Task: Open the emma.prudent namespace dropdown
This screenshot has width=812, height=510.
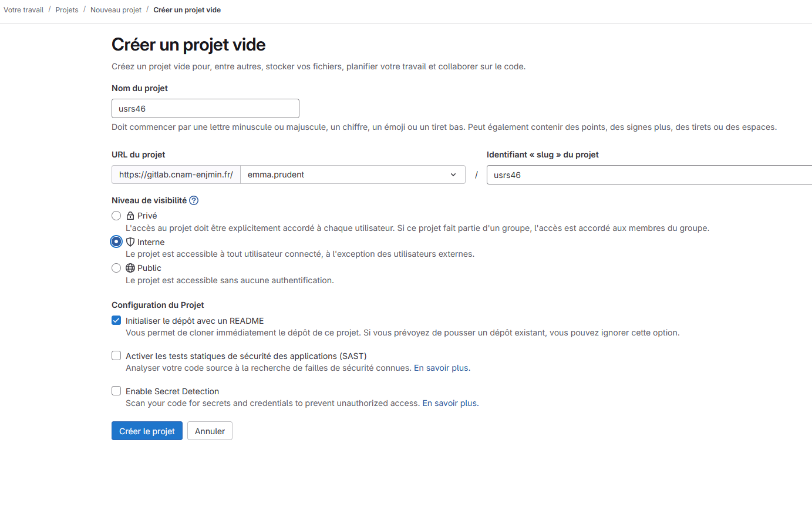Action: [352, 175]
